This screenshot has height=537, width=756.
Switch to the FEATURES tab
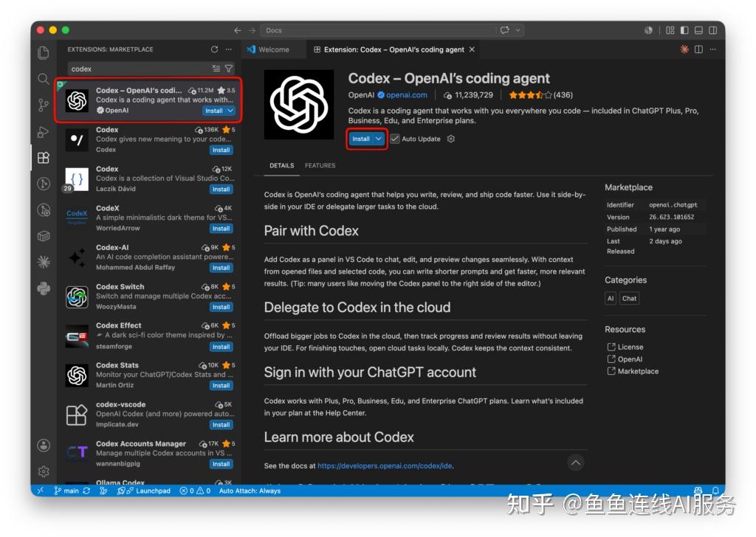pos(320,165)
